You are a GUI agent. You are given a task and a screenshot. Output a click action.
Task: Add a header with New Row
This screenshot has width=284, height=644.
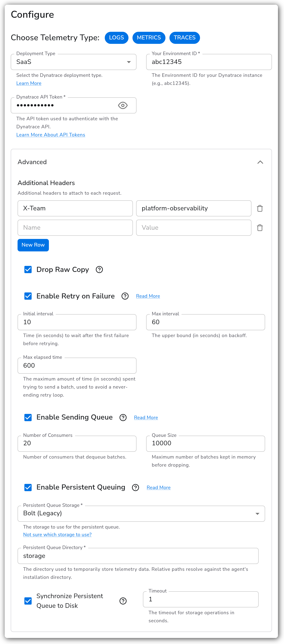coord(33,245)
